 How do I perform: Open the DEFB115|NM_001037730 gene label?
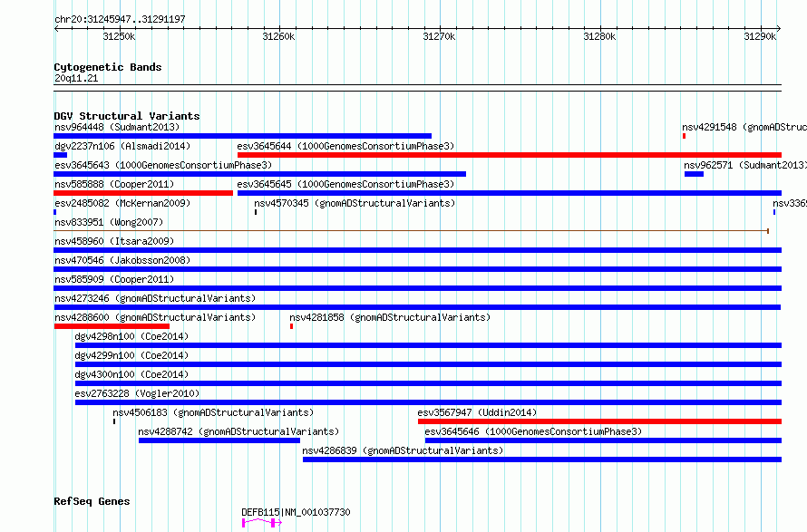(x=296, y=512)
